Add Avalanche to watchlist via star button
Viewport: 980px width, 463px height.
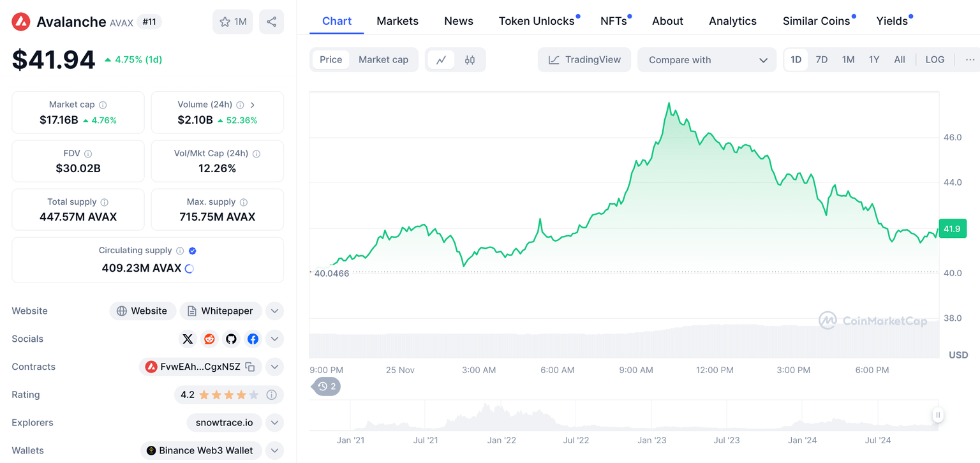[232, 22]
